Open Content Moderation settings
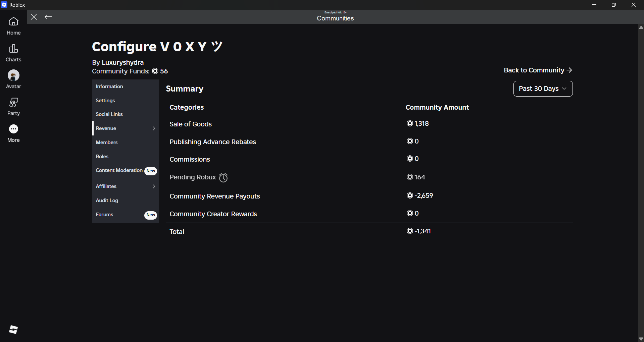644x342 pixels. click(x=126, y=171)
